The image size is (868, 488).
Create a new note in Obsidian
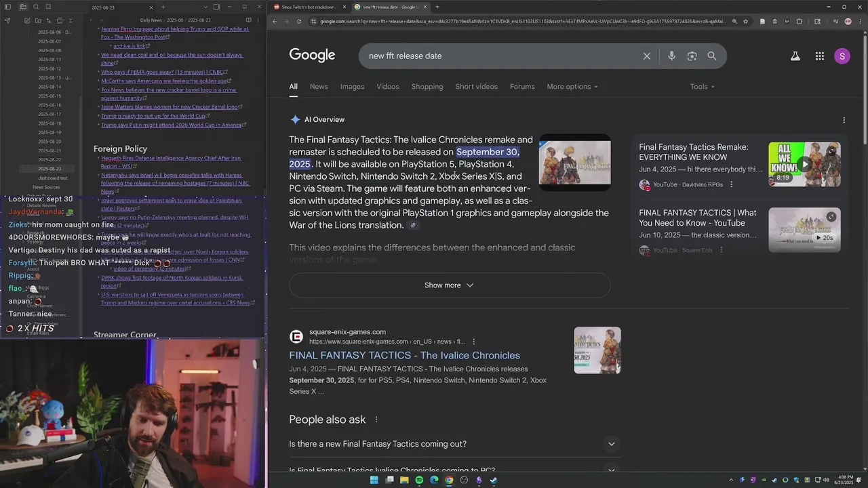tap(27, 20)
